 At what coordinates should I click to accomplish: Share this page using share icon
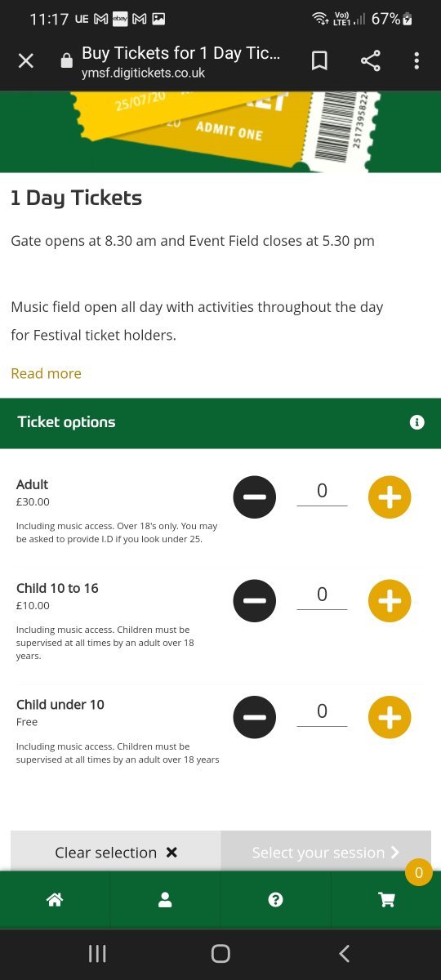(x=371, y=60)
